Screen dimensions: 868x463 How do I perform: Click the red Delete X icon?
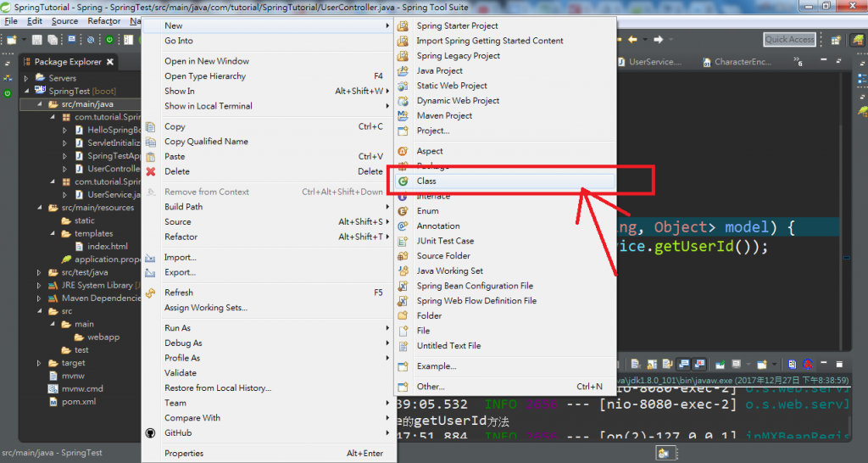click(x=151, y=171)
